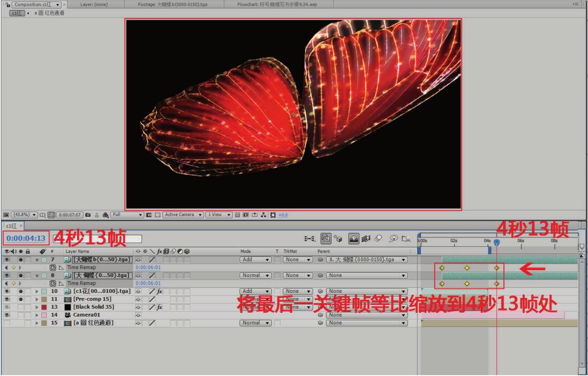Screen dimensions: 588x376
Task: Open the timeline button in viewer footer
Action: pyautogui.click(x=255, y=215)
